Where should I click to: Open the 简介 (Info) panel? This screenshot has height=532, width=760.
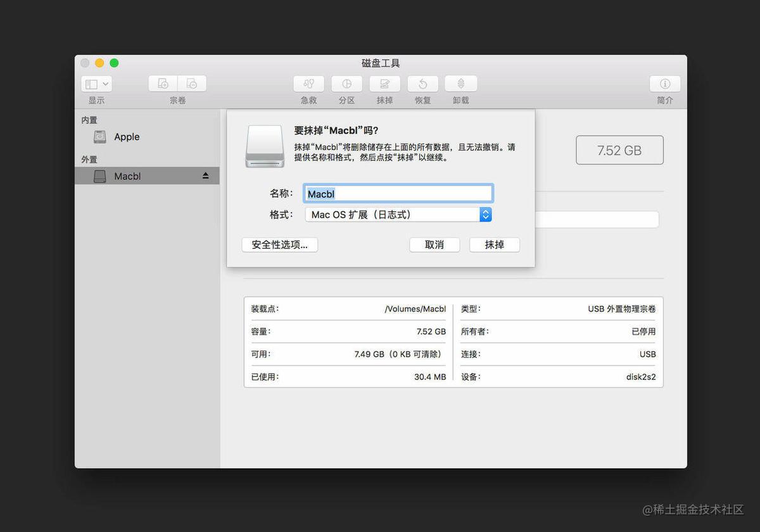click(664, 87)
